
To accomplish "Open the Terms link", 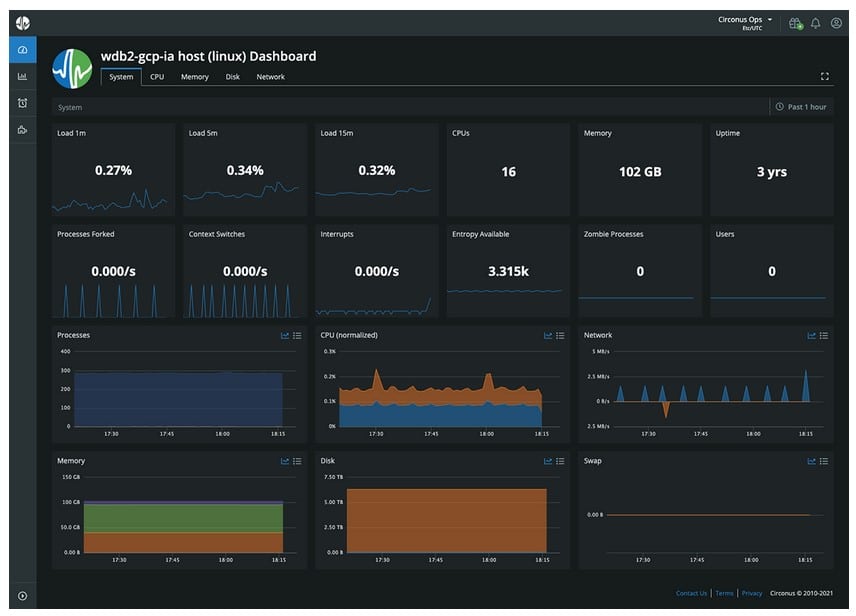I will (x=724, y=593).
